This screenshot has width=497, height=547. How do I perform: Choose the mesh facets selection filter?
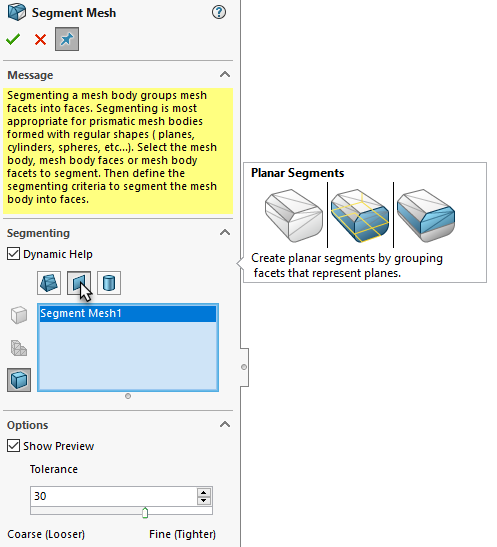[x=19, y=348]
